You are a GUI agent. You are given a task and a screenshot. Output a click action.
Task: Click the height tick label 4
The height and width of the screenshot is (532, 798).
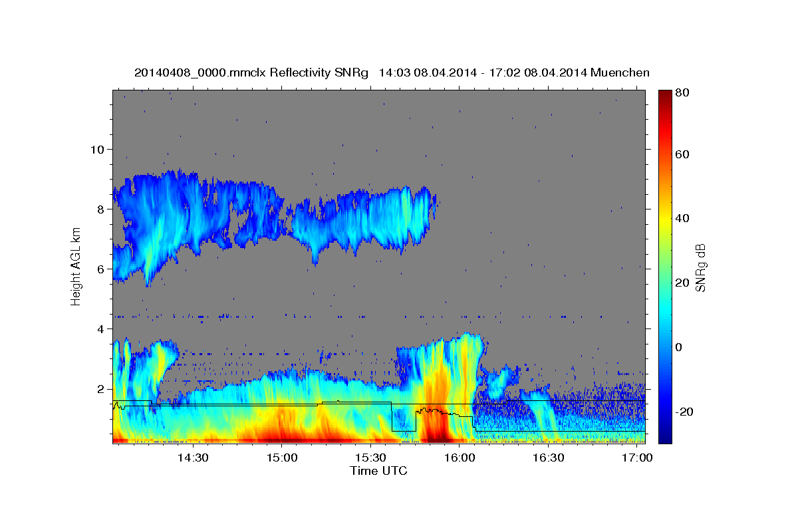click(x=102, y=329)
